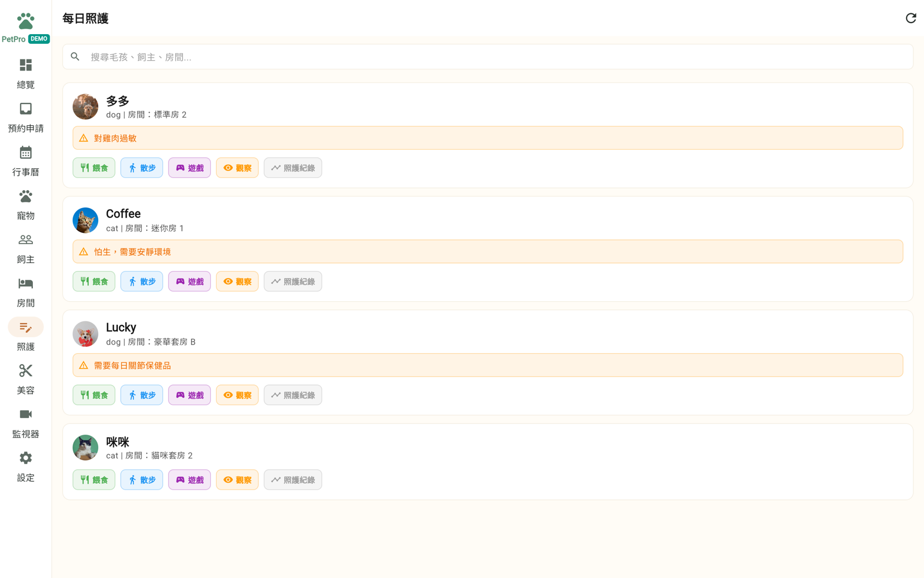Open 設定 gear icon in sidebar

coord(25,458)
